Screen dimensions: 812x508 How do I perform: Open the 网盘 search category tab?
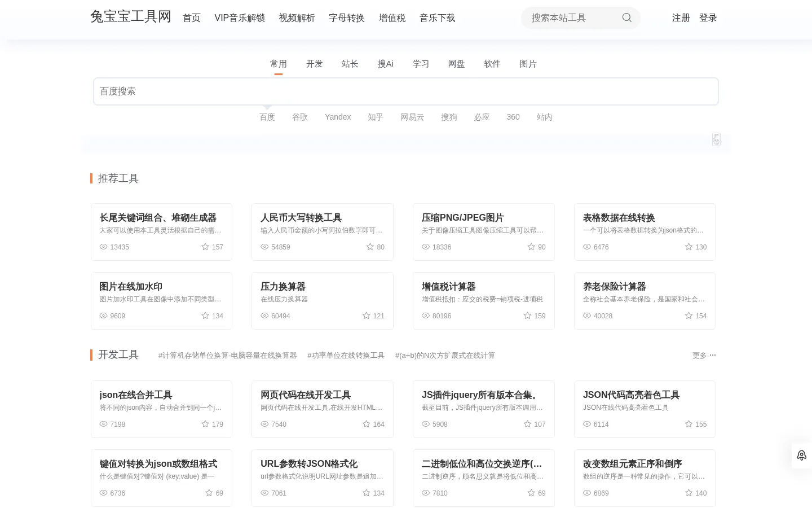[x=456, y=64]
